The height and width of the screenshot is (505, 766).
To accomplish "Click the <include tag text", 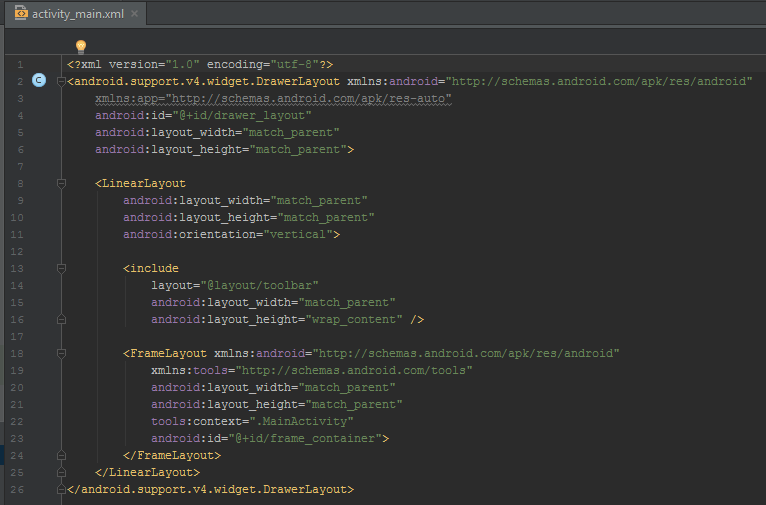I will (x=151, y=269).
